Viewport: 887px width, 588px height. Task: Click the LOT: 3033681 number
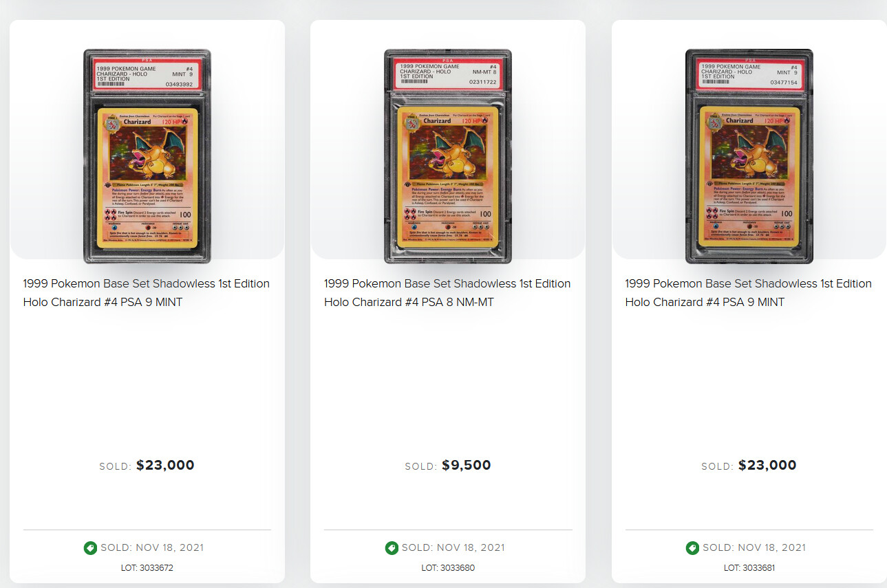tap(749, 568)
